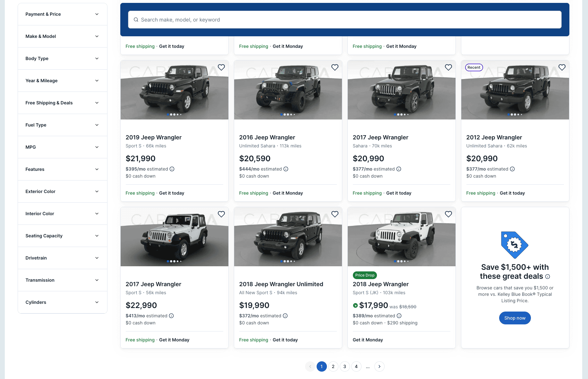This screenshot has width=588, height=379.
Task: Click photo of white 2018 Wrangler Sport S (JK)
Action: 402,237
